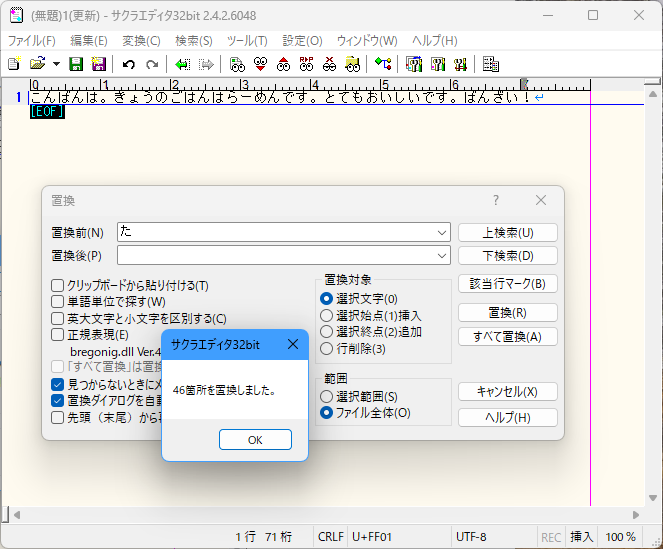Screen dimensions: 663x549
Task: Click the UTF-8 status bar entry
Action: 471,537
